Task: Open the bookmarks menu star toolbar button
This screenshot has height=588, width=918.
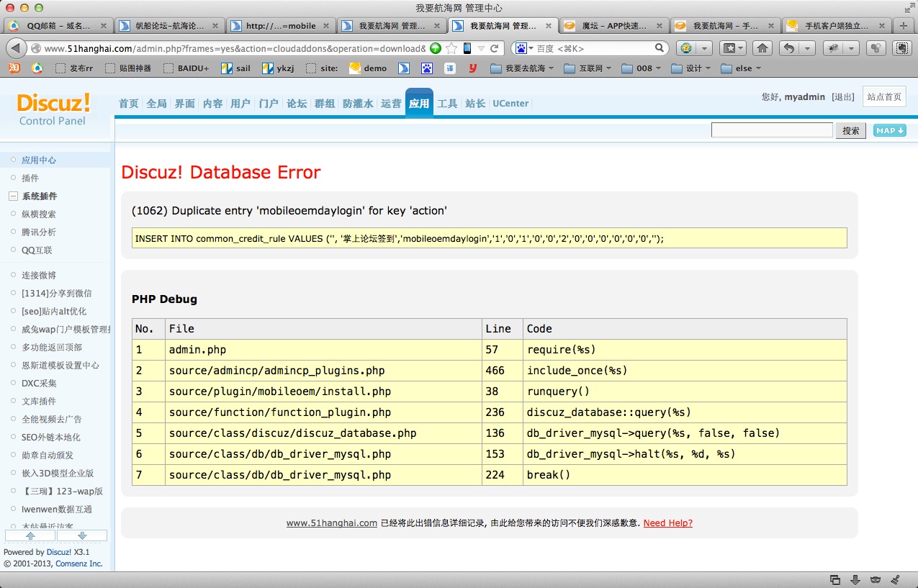Action: click(x=732, y=48)
